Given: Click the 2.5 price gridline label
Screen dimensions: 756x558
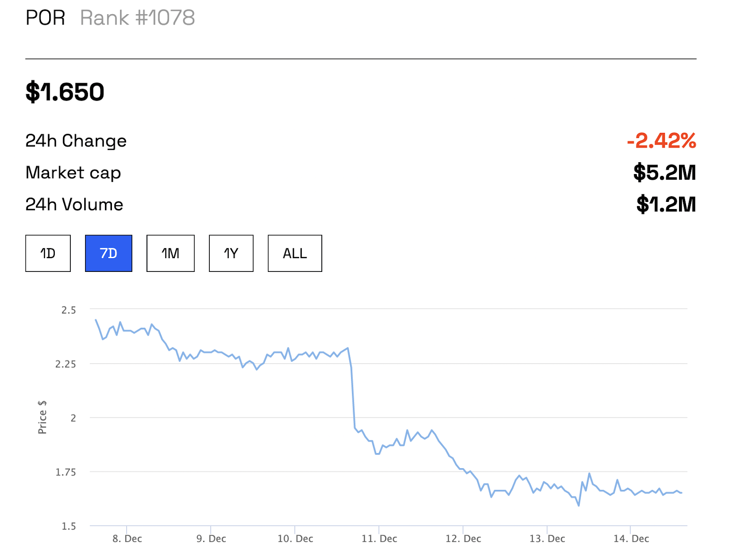Looking at the screenshot, I should [69, 310].
